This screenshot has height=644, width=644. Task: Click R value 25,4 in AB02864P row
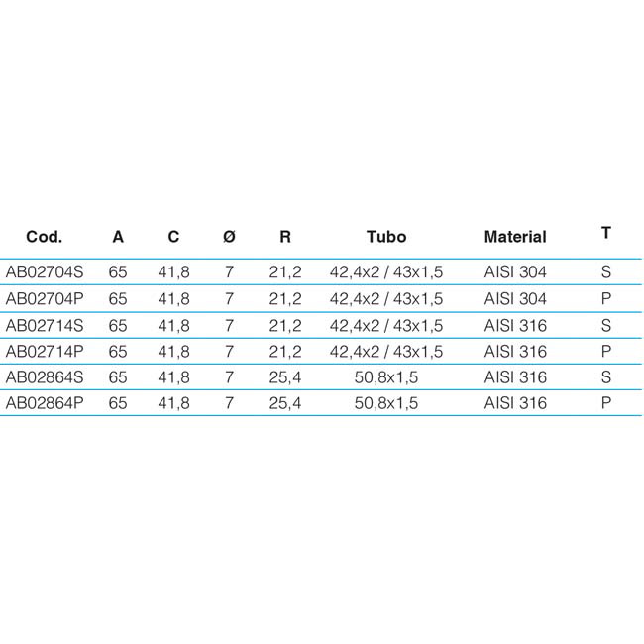pos(285,403)
